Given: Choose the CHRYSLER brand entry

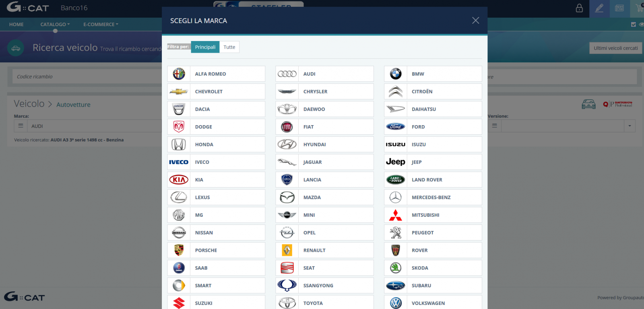Looking at the screenshot, I should pos(324,91).
